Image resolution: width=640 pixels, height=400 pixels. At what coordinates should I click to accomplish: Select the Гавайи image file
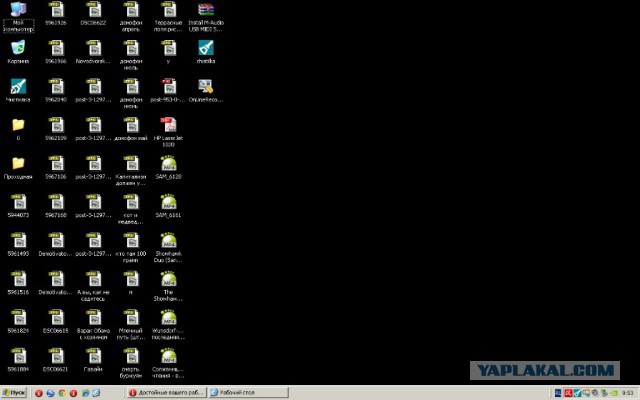93,360
